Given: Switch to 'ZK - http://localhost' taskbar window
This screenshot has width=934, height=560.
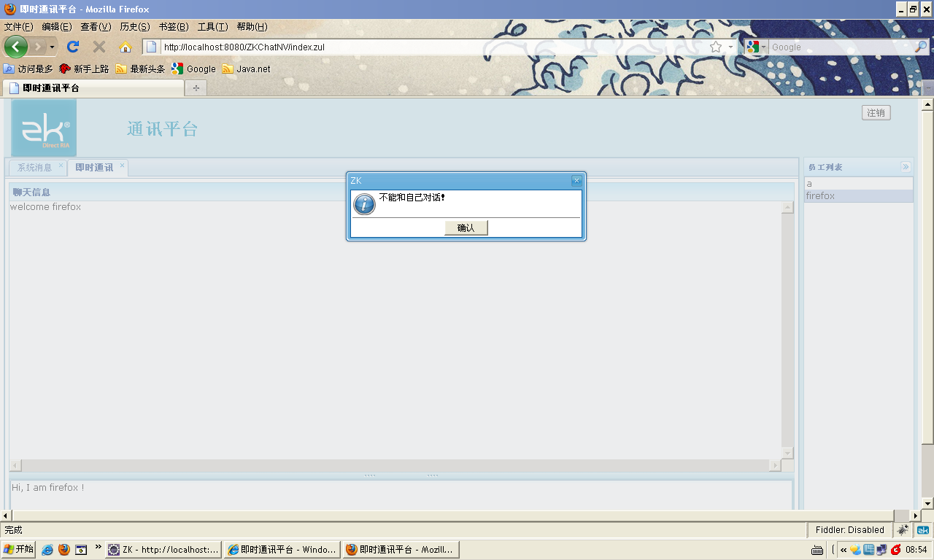Looking at the screenshot, I should pos(164,550).
